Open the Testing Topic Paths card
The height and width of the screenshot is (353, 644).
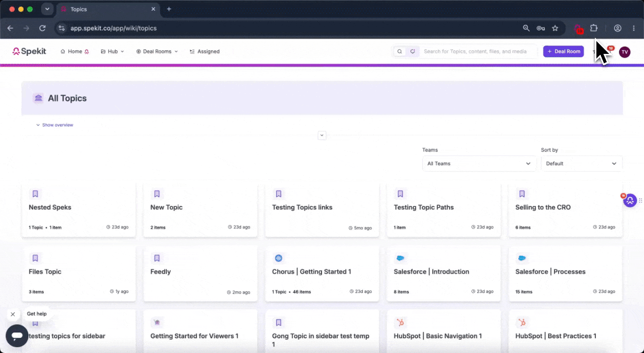[444, 210]
